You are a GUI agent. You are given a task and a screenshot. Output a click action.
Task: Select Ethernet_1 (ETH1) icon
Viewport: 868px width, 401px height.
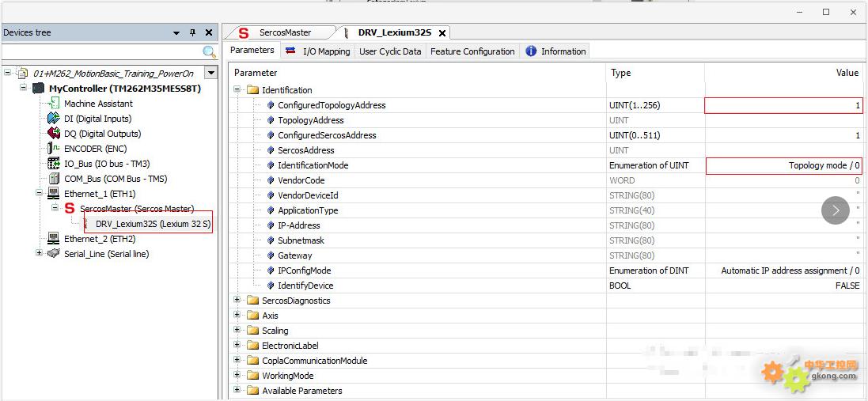coord(54,194)
